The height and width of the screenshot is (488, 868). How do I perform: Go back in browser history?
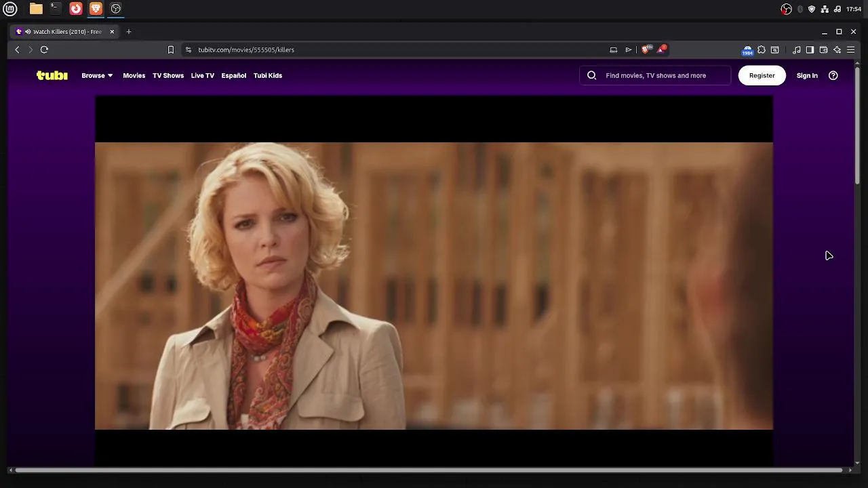(x=18, y=49)
